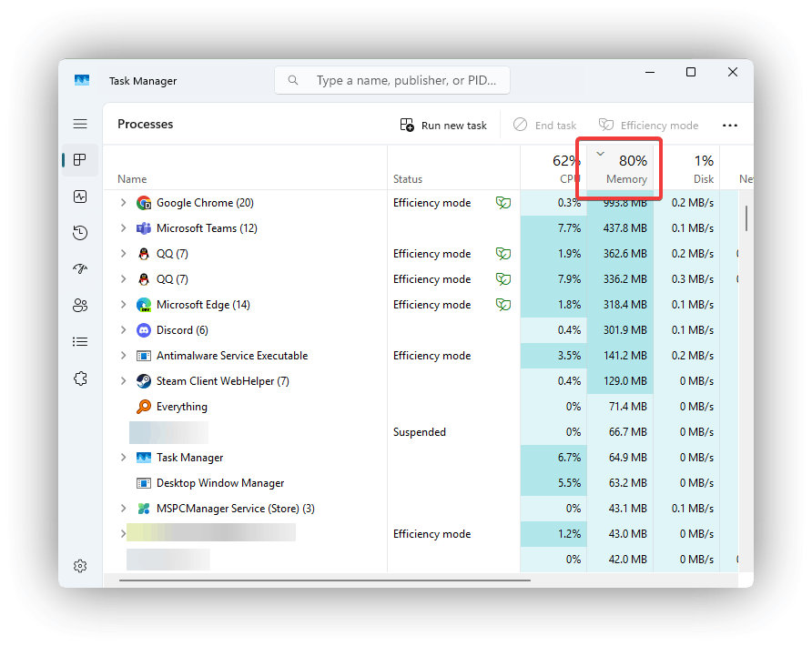This screenshot has height=646, width=812.
Task: Open the Services page in the sidebar
Action: coord(80,379)
